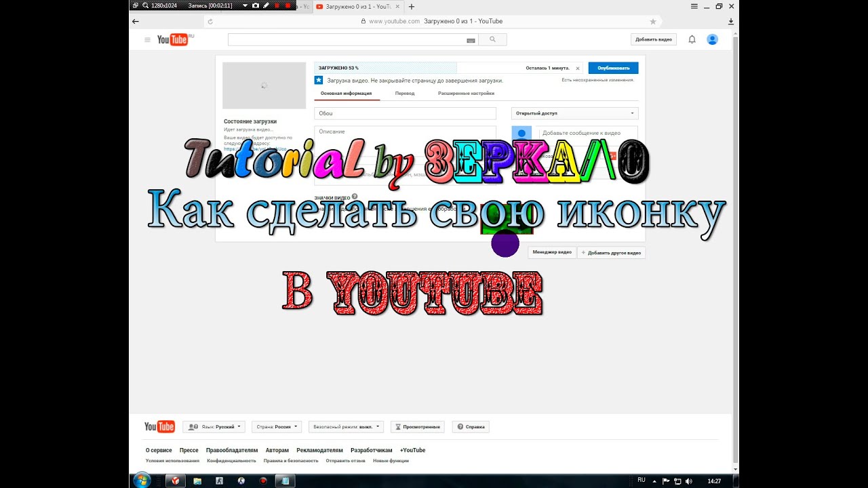Open the Конфиденциальность link
Viewport: 868px width, 488px height.
[x=231, y=461]
